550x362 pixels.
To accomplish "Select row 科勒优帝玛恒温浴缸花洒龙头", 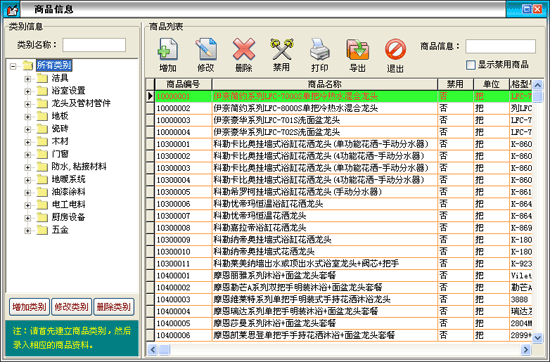I will 339,204.
